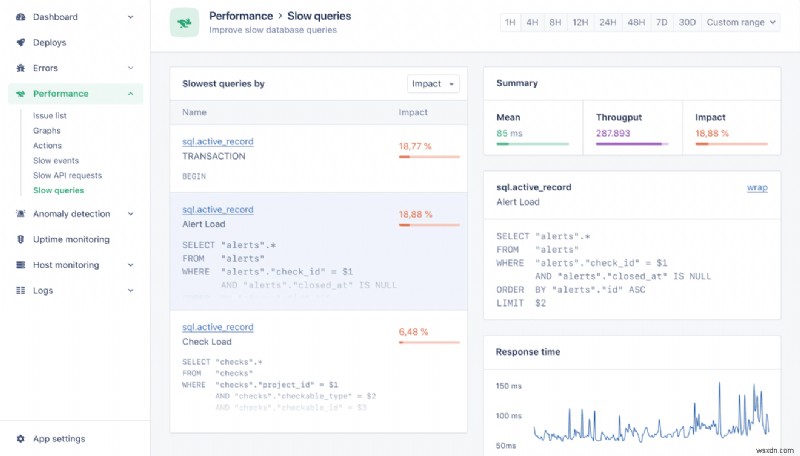This screenshot has width=800, height=456.
Task: Click the Dashboard icon in the sidebar
Action: 20,17
